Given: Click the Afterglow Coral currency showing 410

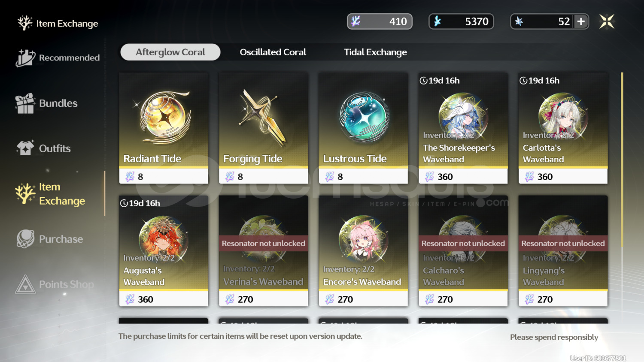Looking at the screenshot, I should coord(380,21).
